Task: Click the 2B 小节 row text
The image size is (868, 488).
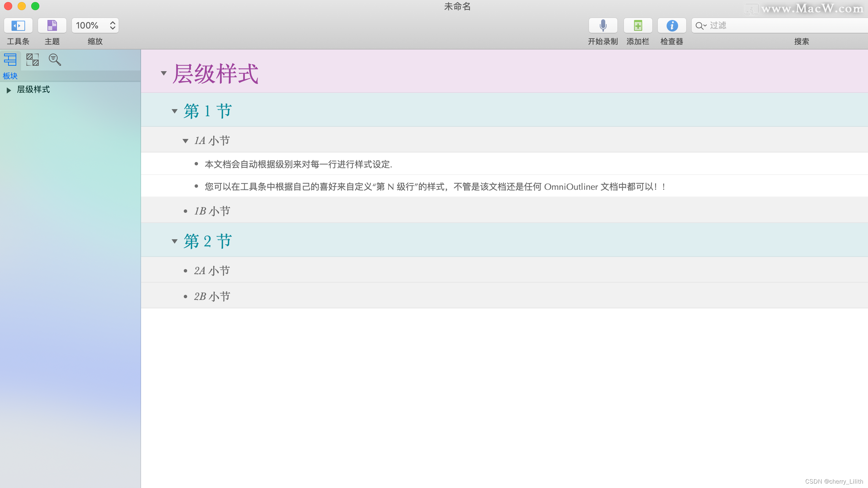Action: pyautogui.click(x=212, y=297)
